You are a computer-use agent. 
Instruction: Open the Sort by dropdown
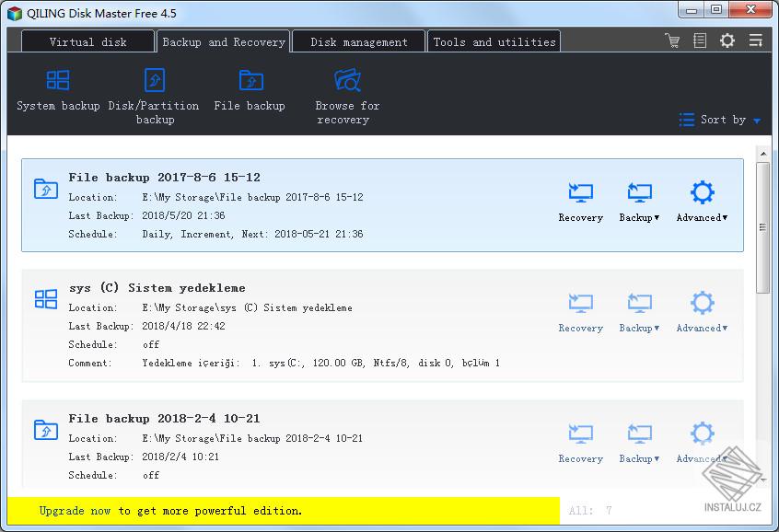click(x=720, y=120)
